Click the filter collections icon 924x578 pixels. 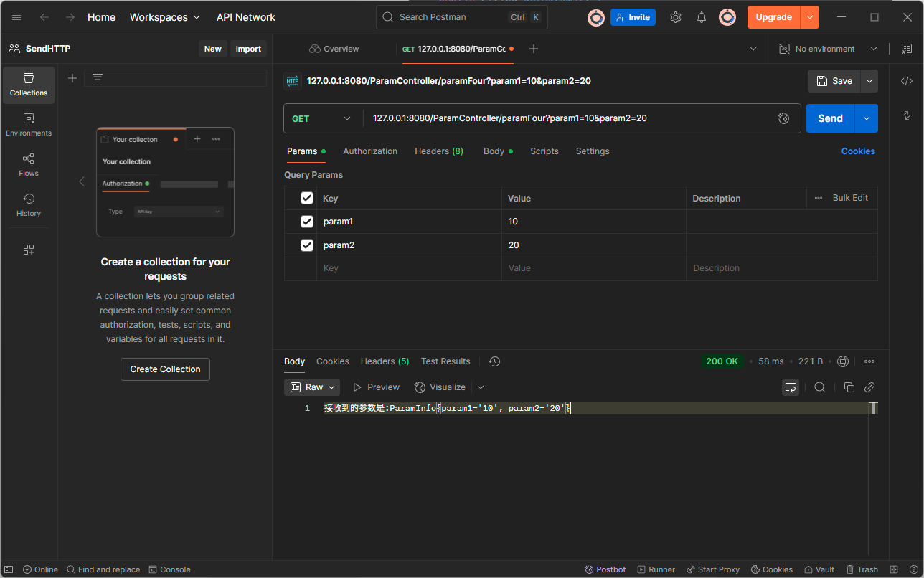pos(98,78)
